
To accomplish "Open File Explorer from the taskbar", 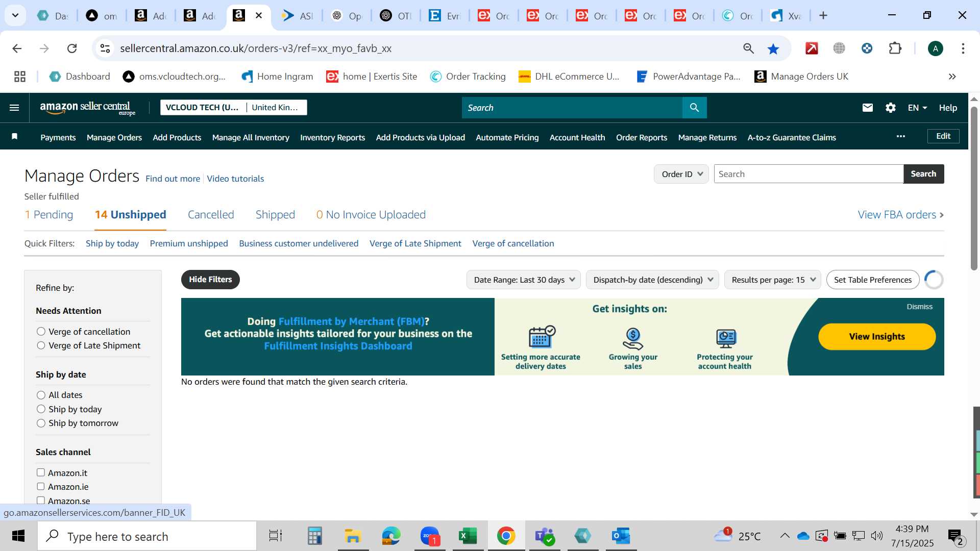I will (x=353, y=536).
